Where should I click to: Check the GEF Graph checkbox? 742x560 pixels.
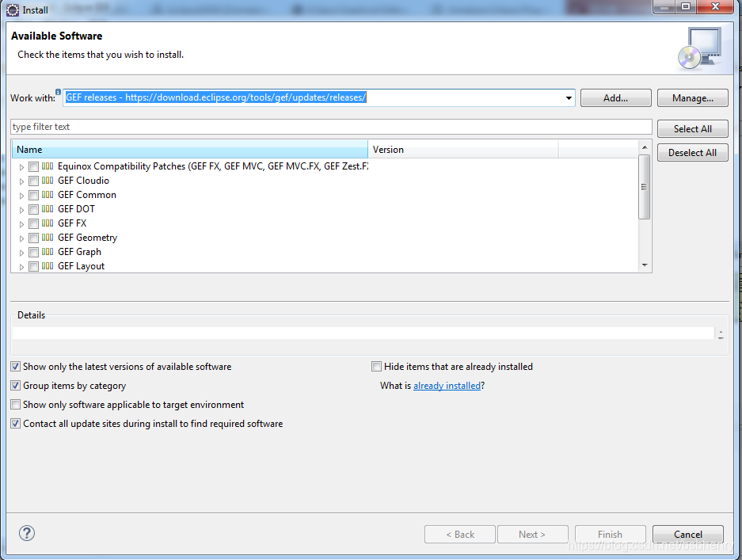point(33,252)
